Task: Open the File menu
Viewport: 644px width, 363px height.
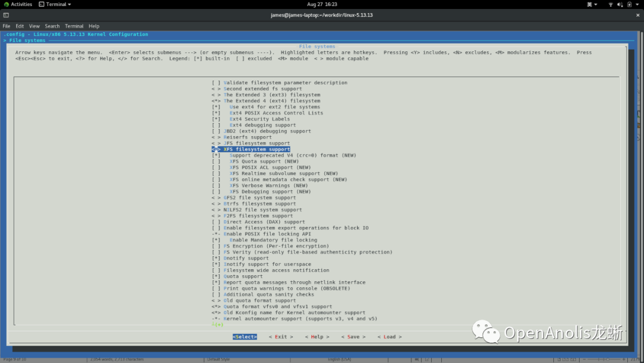Action: click(7, 26)
